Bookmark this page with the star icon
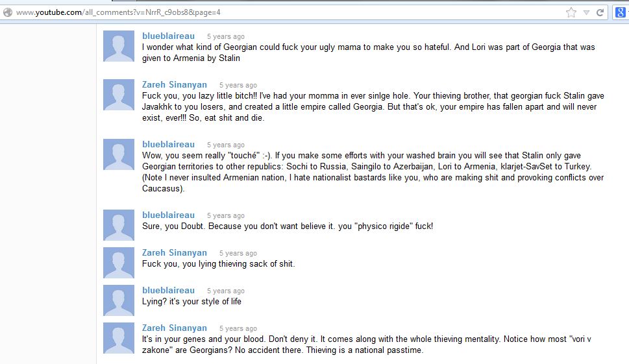629x364 pixels. coord(571,12)
